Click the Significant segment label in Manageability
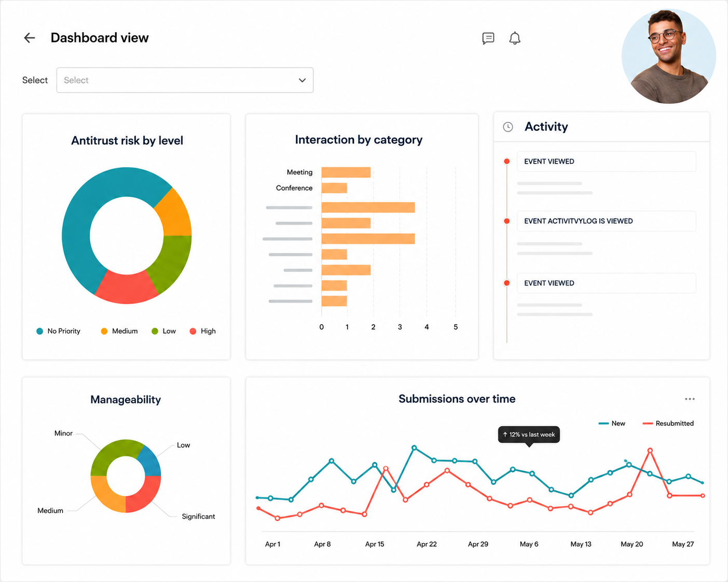The image size is (728, 582). 198,517
